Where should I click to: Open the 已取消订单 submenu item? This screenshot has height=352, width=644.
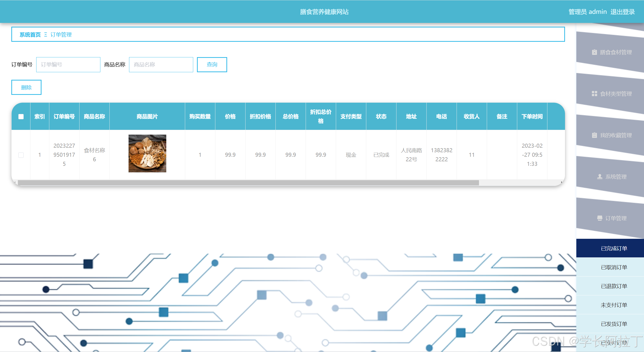point(614,267)
